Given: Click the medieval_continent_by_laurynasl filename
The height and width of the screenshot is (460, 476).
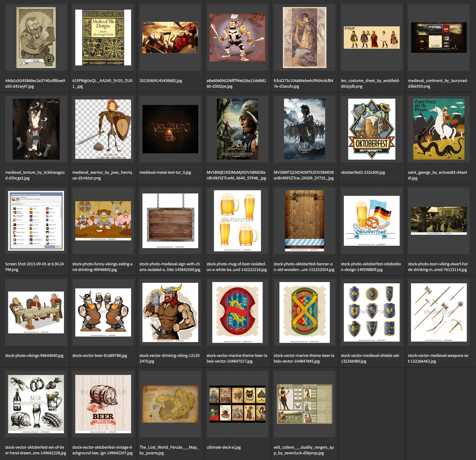Looking at the screenshot, I should pyautogui.click(x=438, y=83).
